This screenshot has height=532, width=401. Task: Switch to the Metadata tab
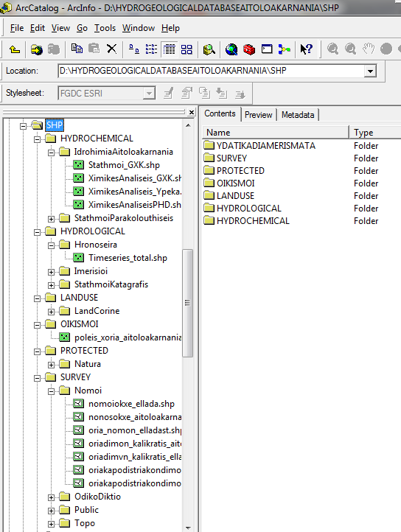pyautogui.click(x=298, y=115)
